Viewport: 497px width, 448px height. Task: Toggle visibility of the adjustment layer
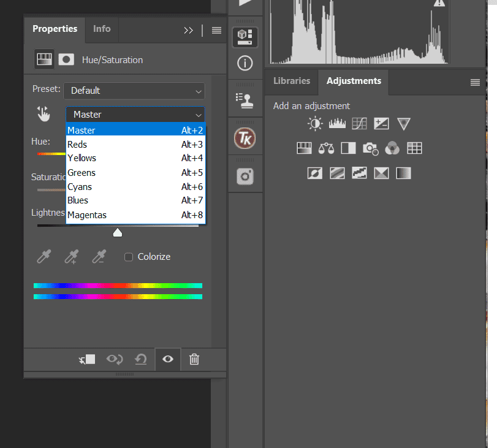tap(167, 360)
